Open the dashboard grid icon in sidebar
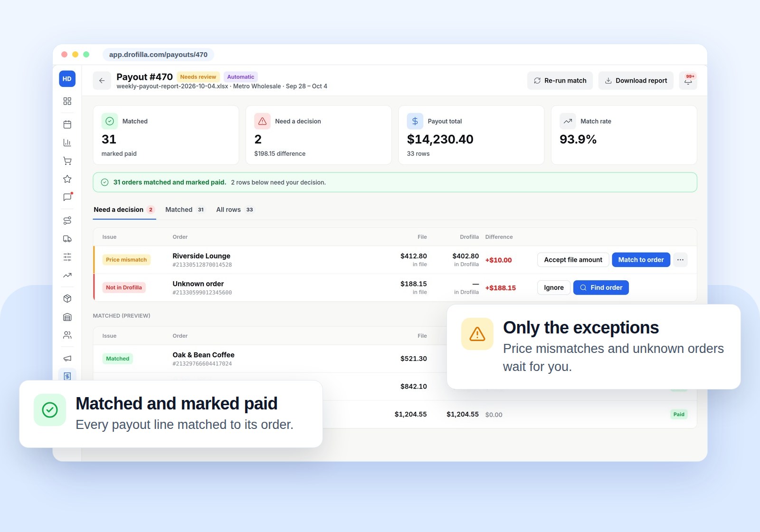This screenshot has width=760, height=532. [x=67, y=101]
